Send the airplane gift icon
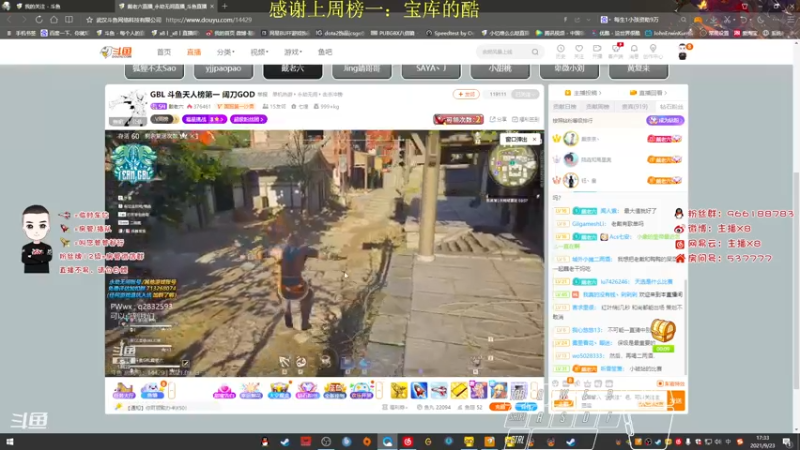Screen dimensions: 800x450 pyautogui.click(x=439, y=391)
